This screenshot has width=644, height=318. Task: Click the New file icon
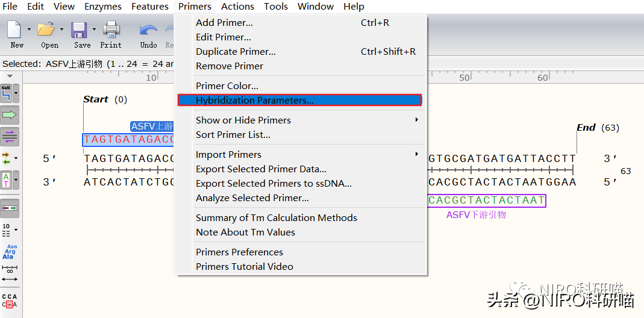point(15,29)
